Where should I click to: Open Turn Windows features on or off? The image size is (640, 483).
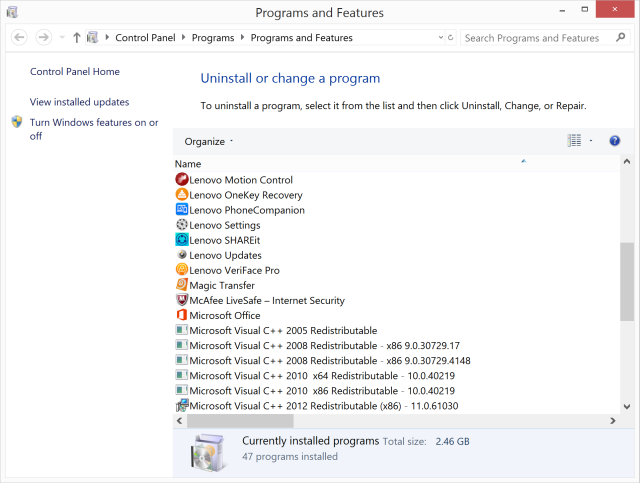tap(94, 129)
